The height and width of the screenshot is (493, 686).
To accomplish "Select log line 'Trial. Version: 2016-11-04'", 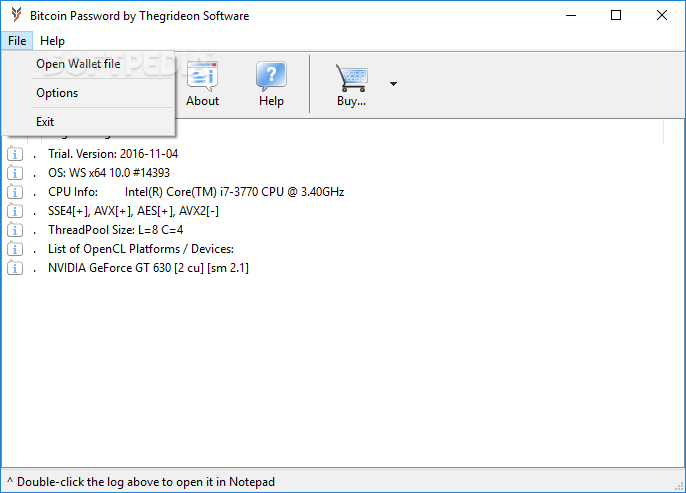I will tap(113, 154).
